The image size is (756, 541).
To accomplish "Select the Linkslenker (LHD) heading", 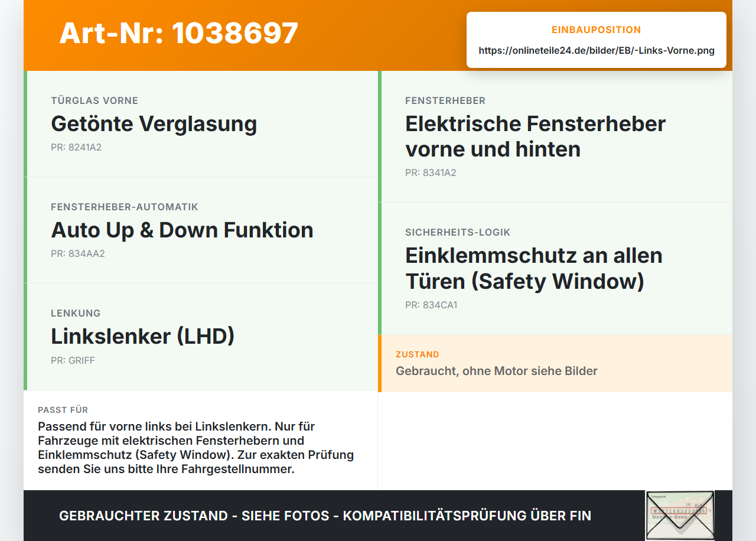I will (x=143, y=337).
